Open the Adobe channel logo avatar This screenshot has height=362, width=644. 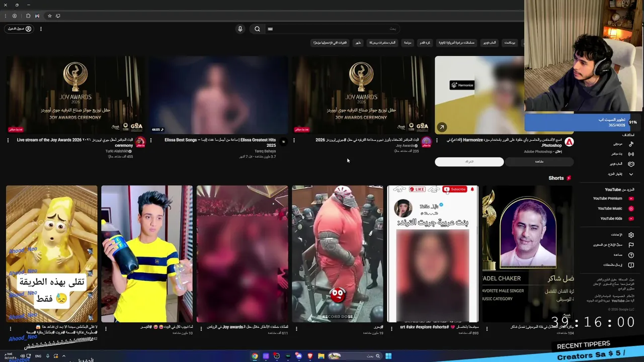click(x=569, y=142)
